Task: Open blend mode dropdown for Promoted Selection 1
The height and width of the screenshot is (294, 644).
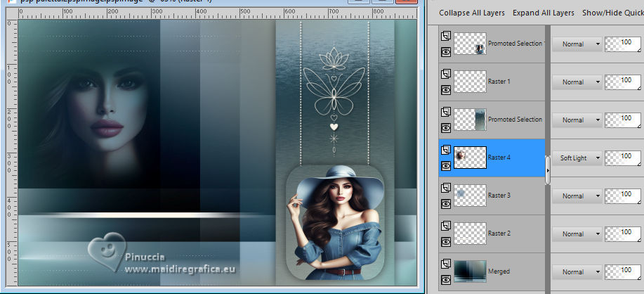Action: click(577, 44)
